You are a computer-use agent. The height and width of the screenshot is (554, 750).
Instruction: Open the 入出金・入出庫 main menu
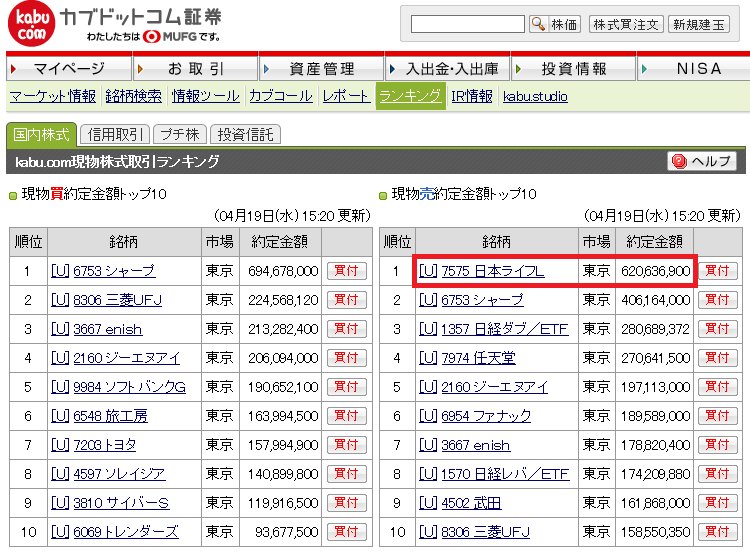pos(448,68)
